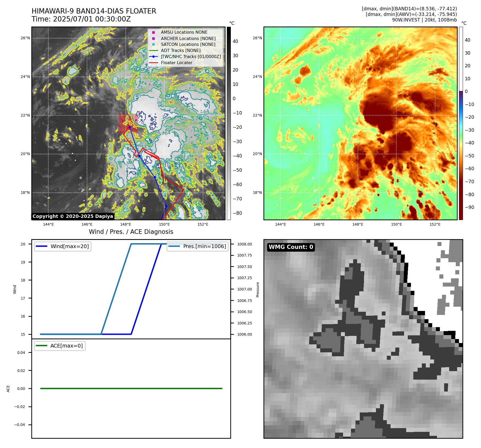Click the red floater box on the satellite map
Screen dimensions: 481x448
pyautogui.click(x=128, y=124)
